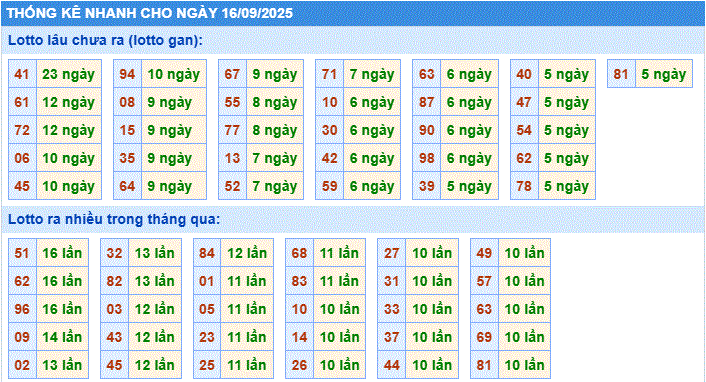Click '9 ngày' beside number 64

coord(174,186)
